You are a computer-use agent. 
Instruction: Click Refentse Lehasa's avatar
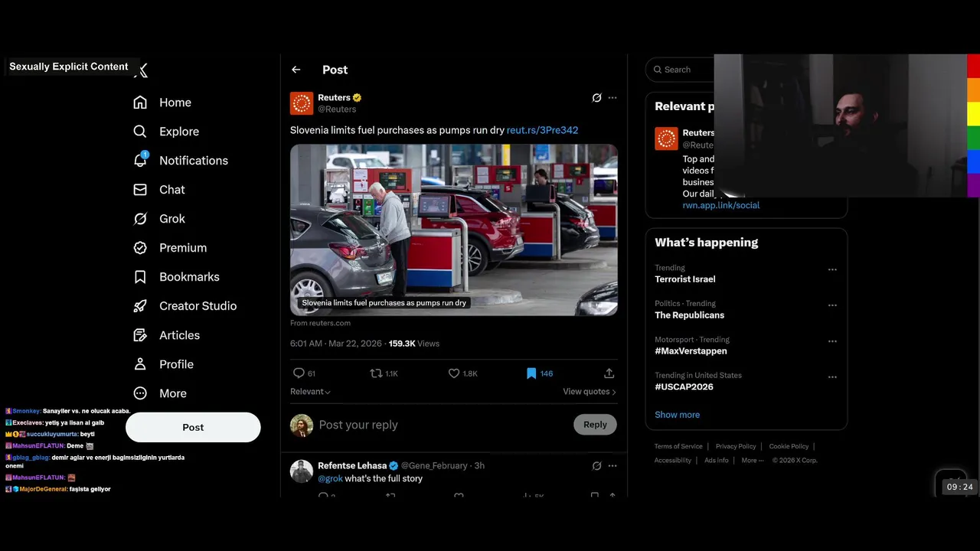(x=302, y=471)
